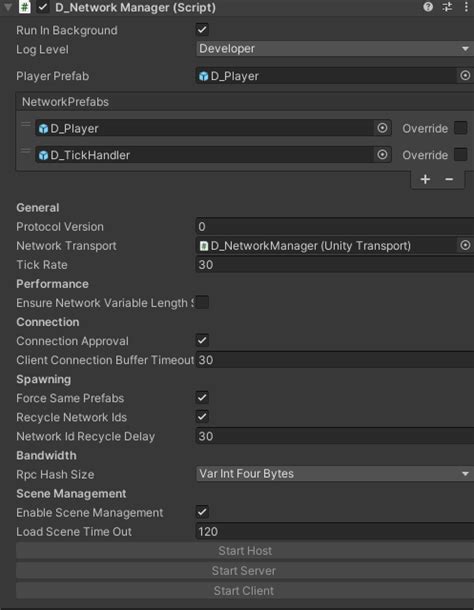This screenshot has height=610, width=474.
Task: Uncheck Run In Background
Action: point(202,30)
